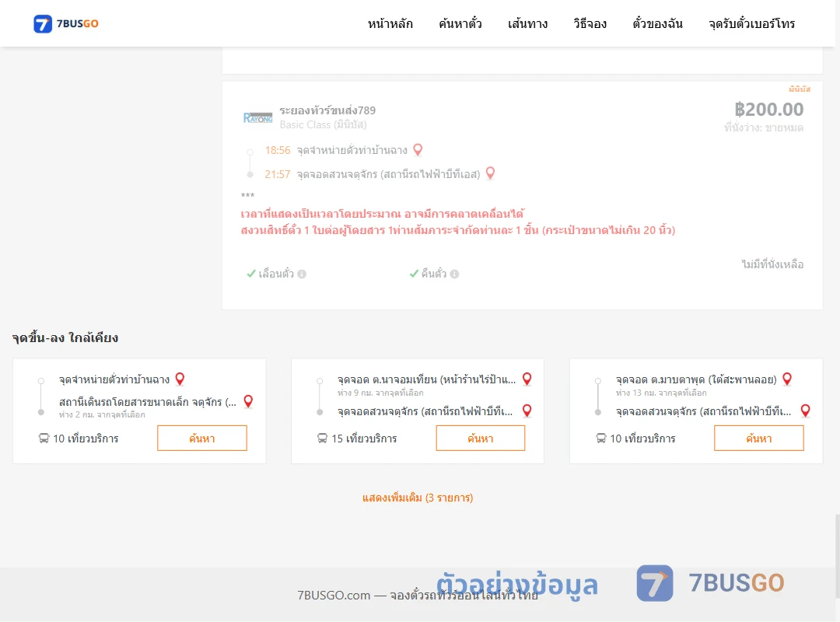The image size is (840, 622).
Task: Open จุดรับตั๋วเบอร์โทร navigation item
Action: [751, 23]
